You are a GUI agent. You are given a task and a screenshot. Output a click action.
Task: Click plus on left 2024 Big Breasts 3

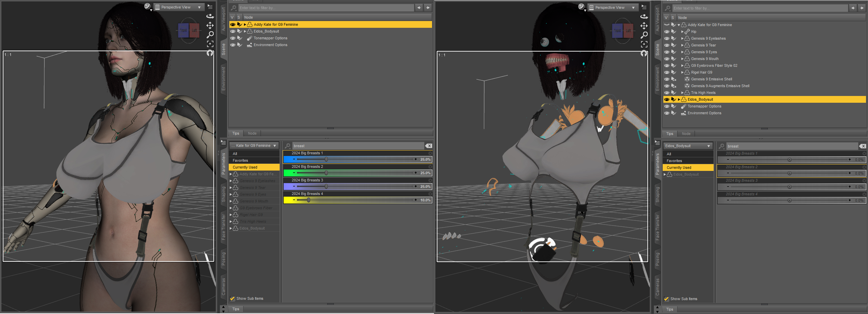[416, 187]
